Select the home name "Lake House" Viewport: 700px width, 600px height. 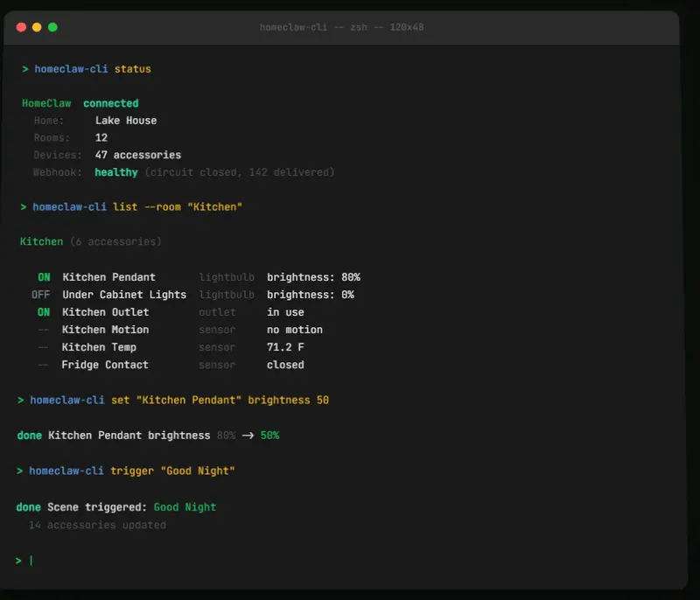point(126,121)
